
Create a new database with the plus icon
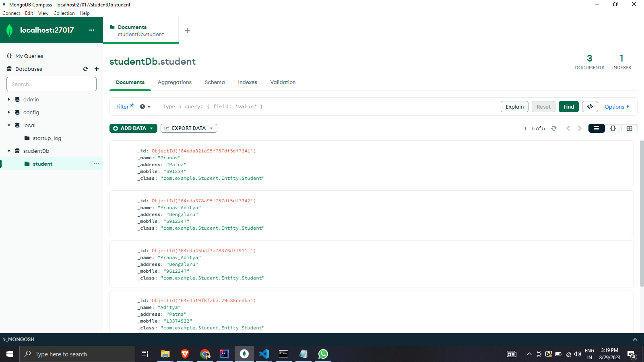point(97,69)
